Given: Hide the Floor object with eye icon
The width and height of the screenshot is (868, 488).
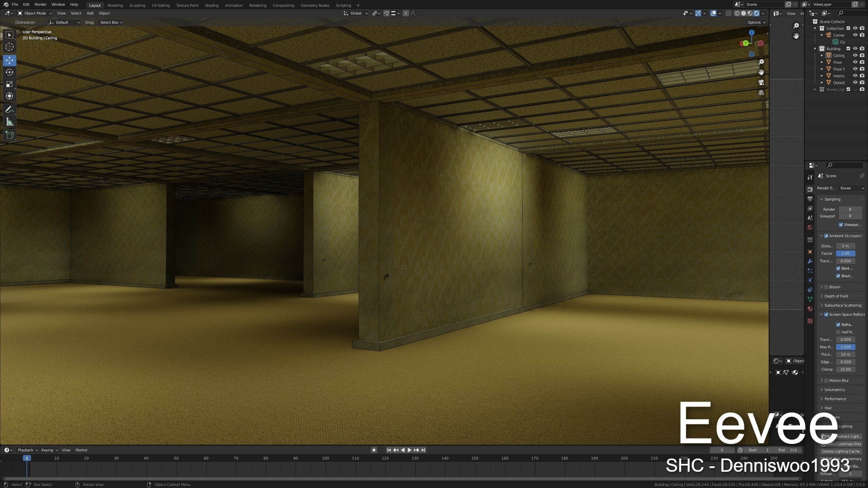Looking at the screenshot, I should tap(855, 62).
